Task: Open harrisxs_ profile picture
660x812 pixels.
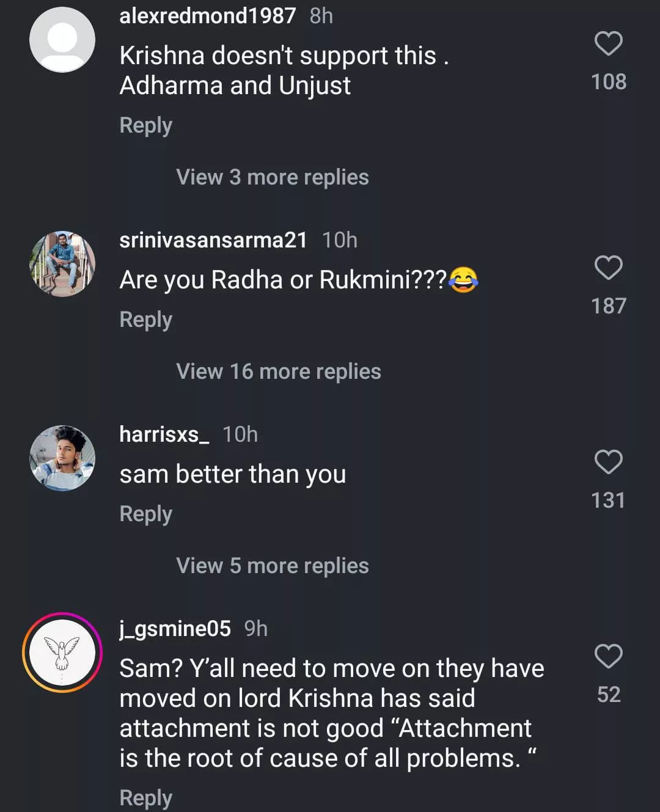Action: (62, 458)
